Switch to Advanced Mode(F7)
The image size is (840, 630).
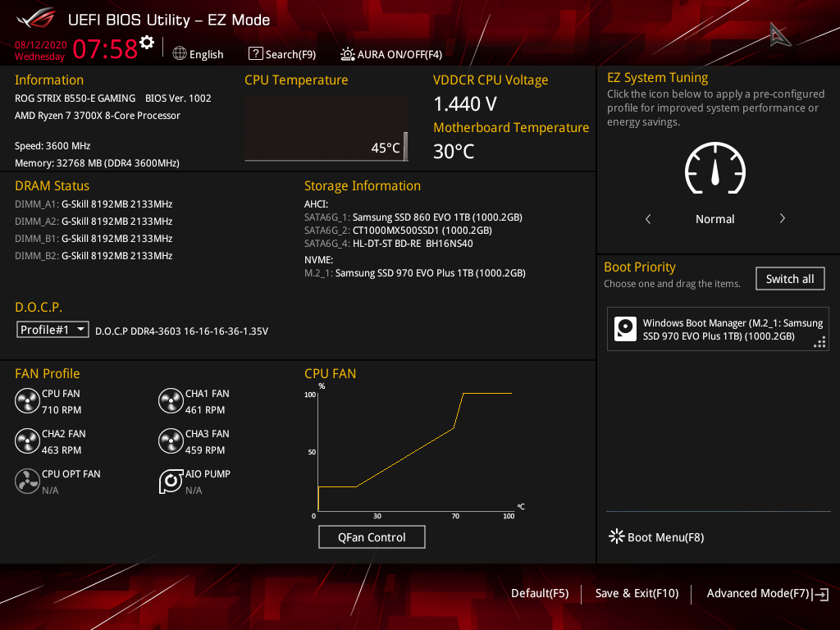[767, 594]
